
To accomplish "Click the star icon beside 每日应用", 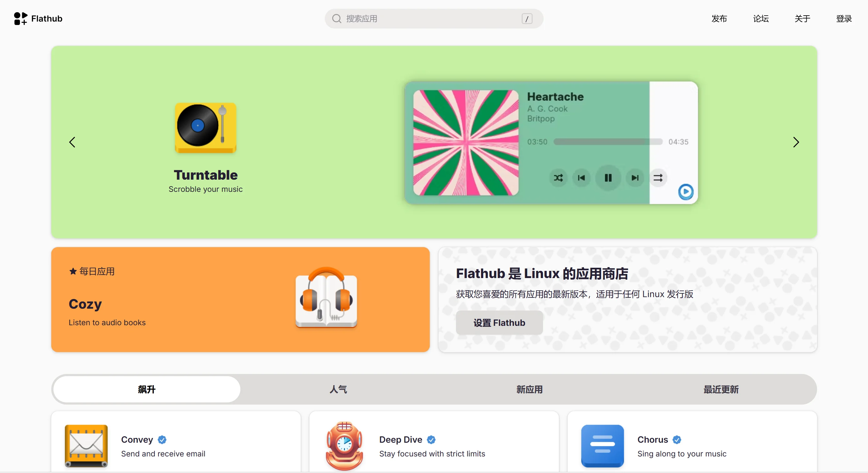I will coord(73,271).
